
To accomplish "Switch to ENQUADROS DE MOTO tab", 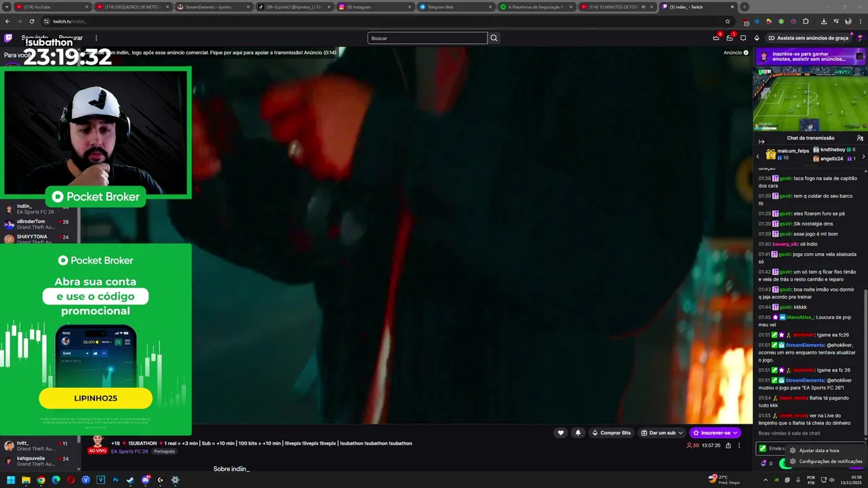I will tap(133, 7).
